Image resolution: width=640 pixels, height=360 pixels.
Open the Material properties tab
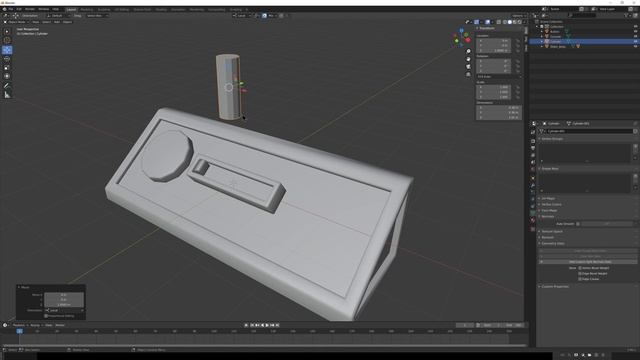533,220
